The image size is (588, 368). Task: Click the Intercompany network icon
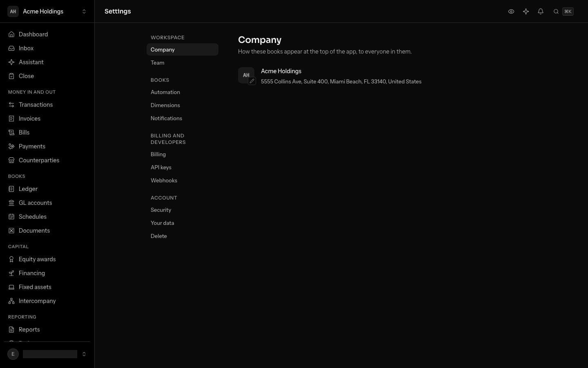click(x=11, y=301)
